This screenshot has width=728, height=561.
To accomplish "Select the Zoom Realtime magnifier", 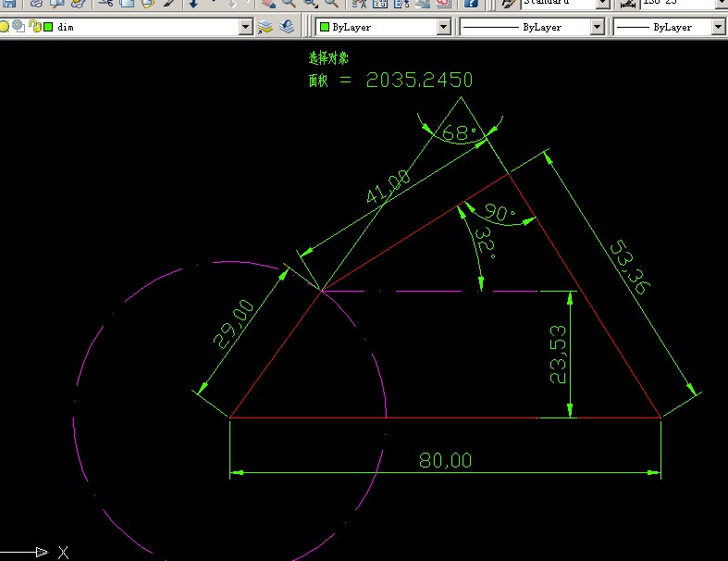I will 289,4.
